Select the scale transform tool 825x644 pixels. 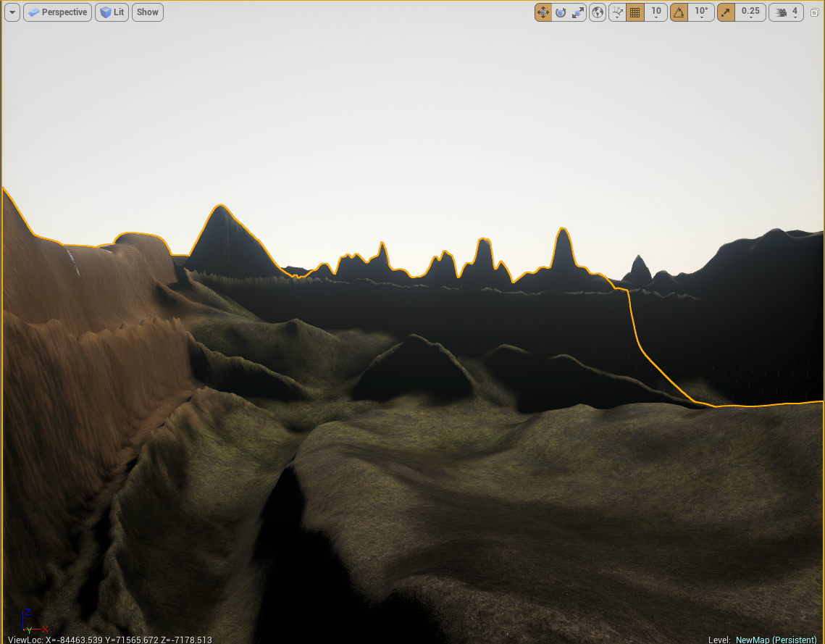(x=578, y=12)
